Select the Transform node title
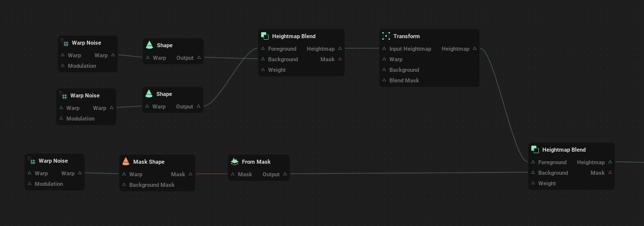Viewport: 644px width, 226px height. [407, 36]
